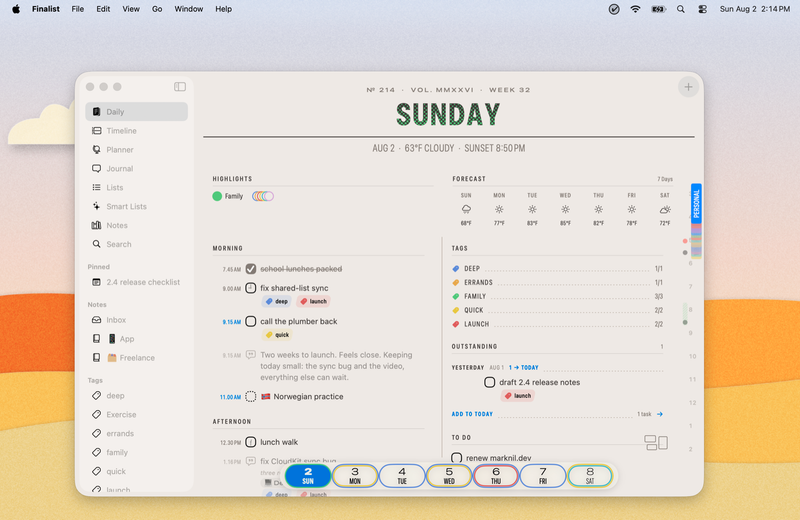Image resolution: width=800 pixels, height=520 pixels.
Task: Switch to the Planner view
Action: click(136, 150)
